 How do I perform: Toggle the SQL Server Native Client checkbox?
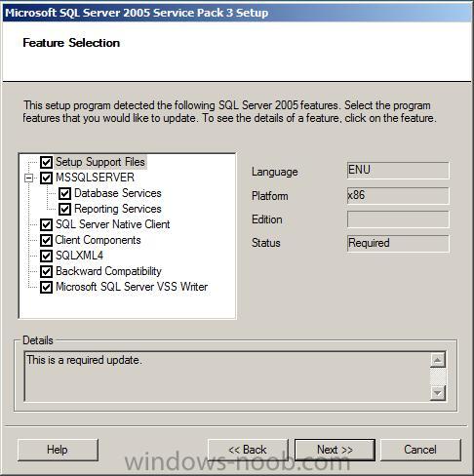46,224
